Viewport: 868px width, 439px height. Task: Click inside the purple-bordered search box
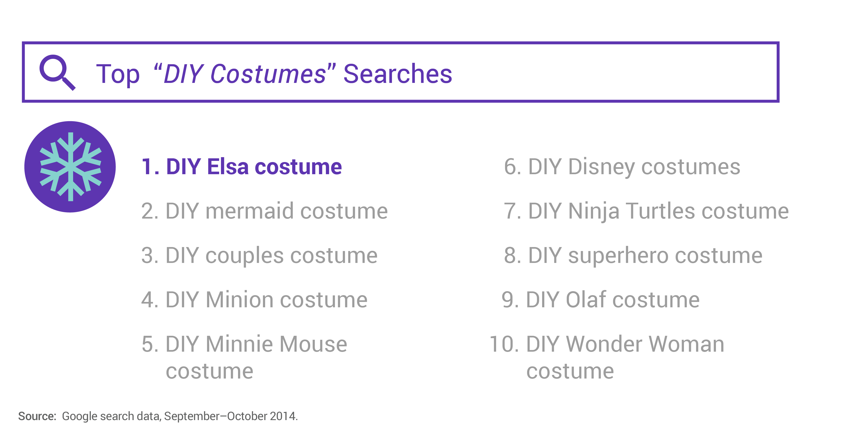(x=401, y=72)
